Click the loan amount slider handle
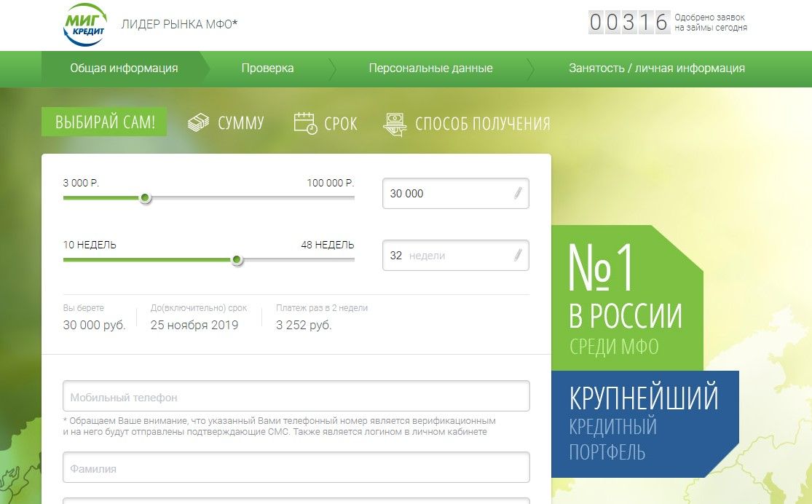This screenshot has height=504, width=812. [146, 198]
